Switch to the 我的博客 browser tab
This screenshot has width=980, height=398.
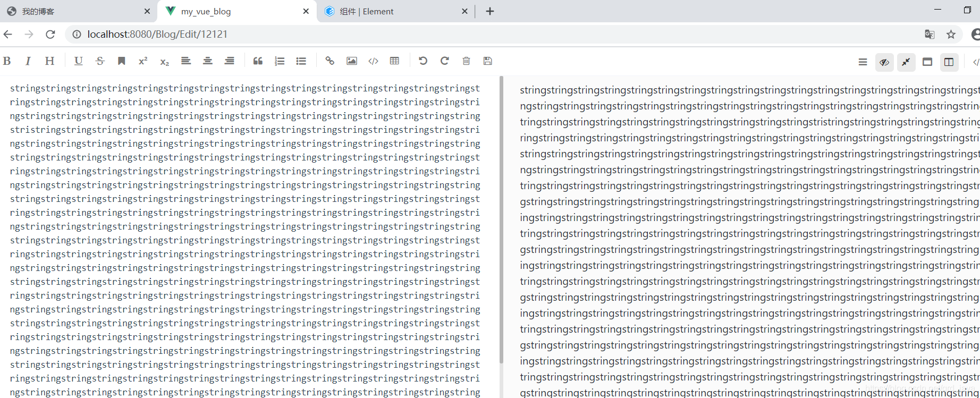(x=78, y=11)
